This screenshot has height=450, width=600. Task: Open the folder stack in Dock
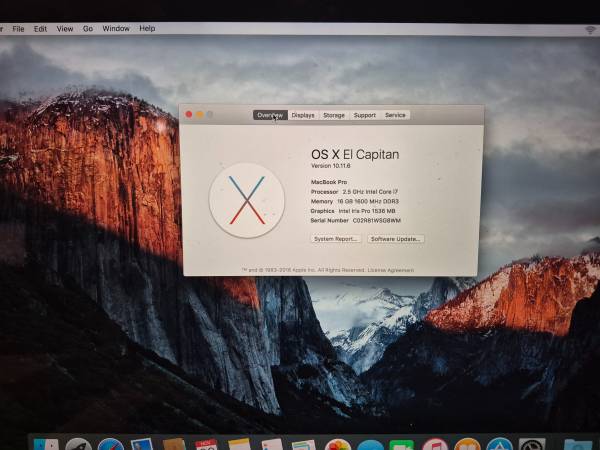[576, 445]
